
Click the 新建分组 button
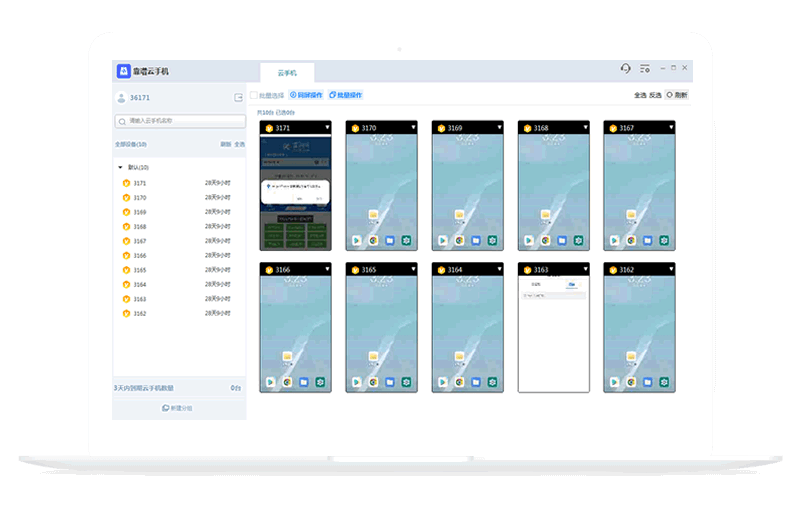(178, 408)
